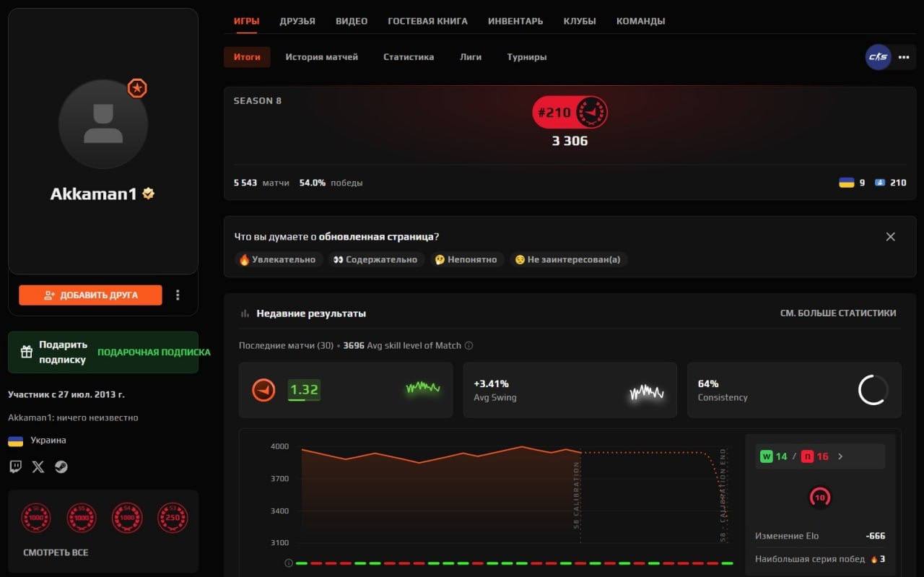
Task: Expand the W 14 / П 16 record chevron
Action: (840, 456)
